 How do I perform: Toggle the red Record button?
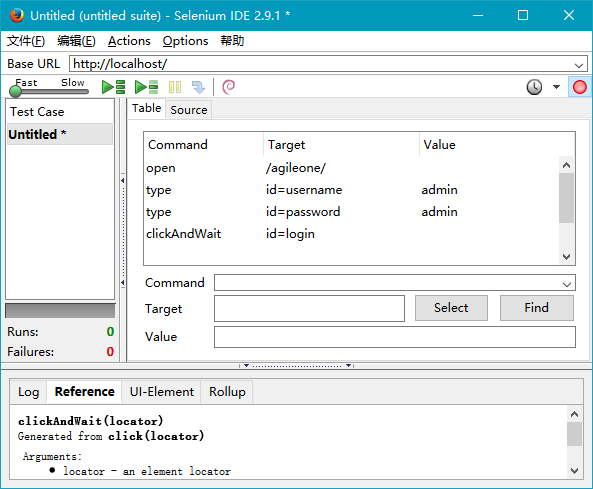pyautogui.click(x=579, y=87)
